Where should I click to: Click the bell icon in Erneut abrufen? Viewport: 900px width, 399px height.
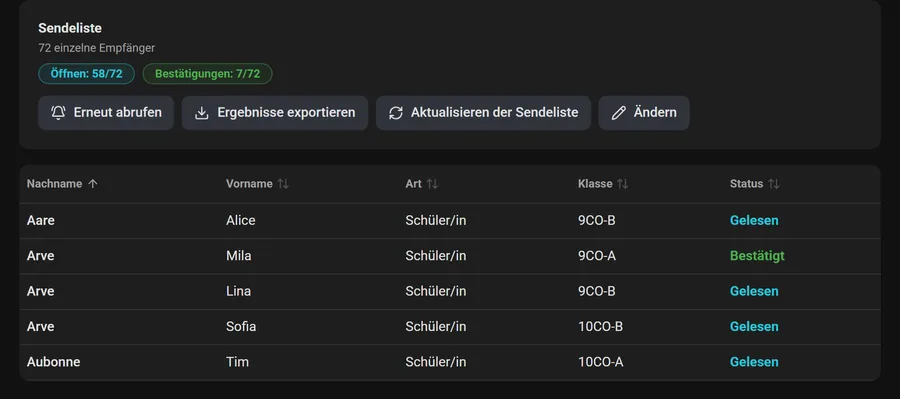(59, 113)
